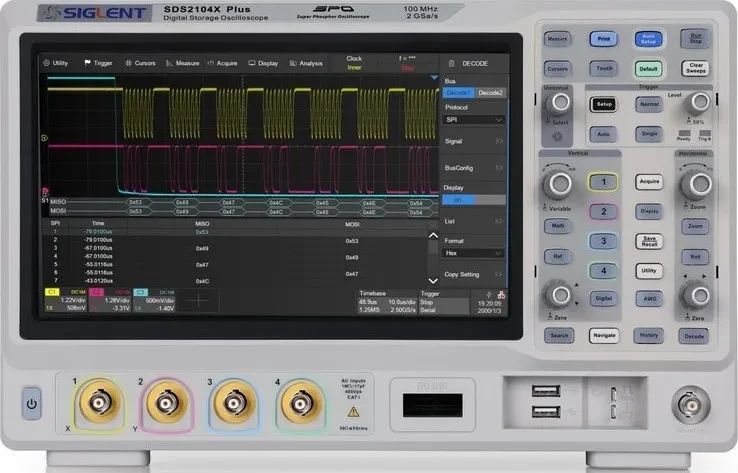Push the front-panel Acquire button
Screen dimensions: 738x473
[649, 182]
